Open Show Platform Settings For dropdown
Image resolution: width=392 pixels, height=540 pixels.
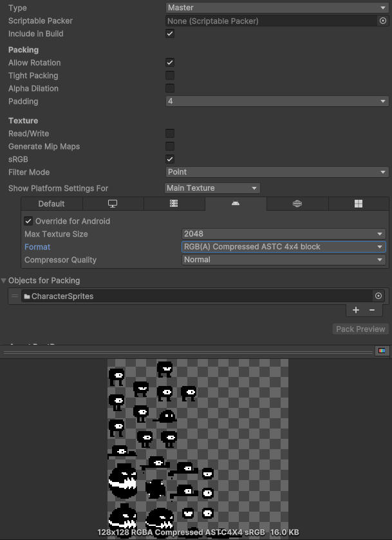coord(212,188)
